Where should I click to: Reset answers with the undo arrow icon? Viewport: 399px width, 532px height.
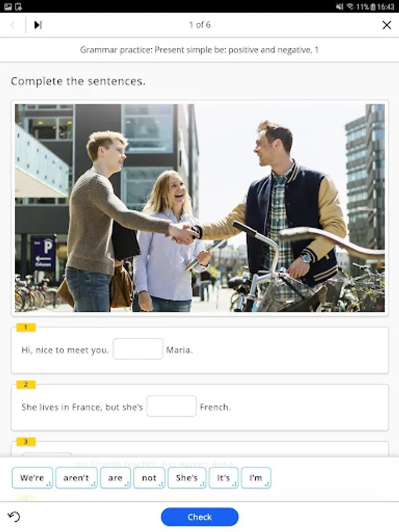click(x=14, y=517)
